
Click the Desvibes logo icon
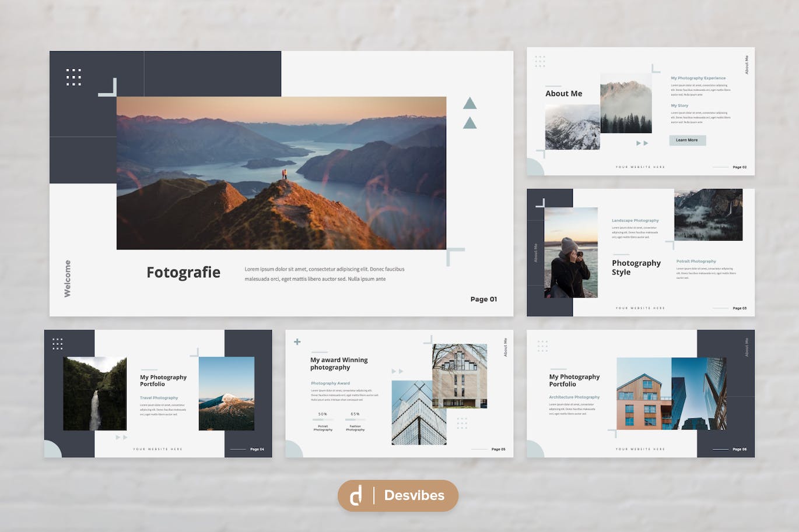356,495
